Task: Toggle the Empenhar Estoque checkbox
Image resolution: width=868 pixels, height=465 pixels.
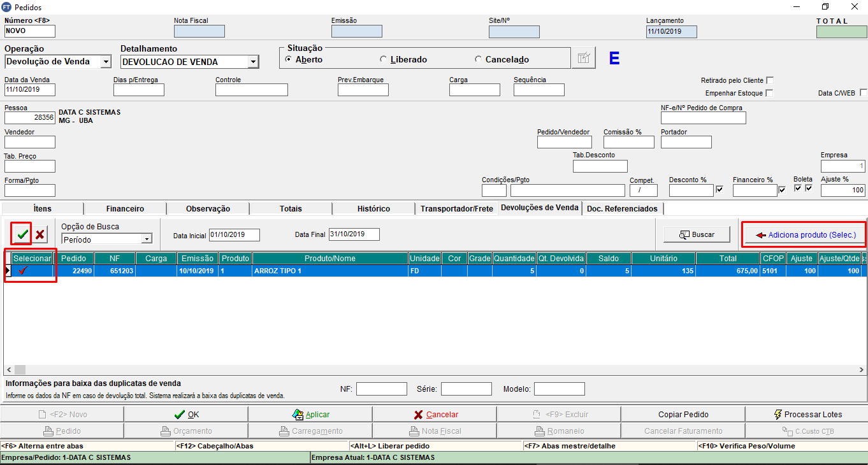Action: click(770, 93)
